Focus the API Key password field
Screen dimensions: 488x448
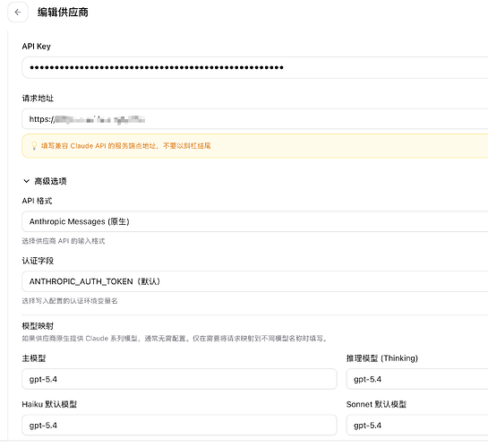coord(254,67)
